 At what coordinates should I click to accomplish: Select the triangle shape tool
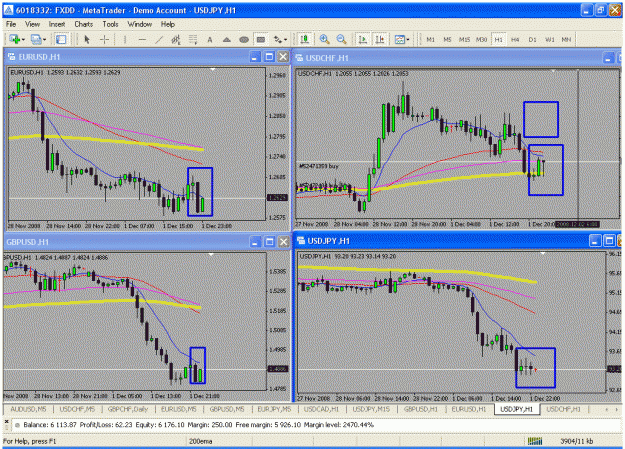pos(226,39)
